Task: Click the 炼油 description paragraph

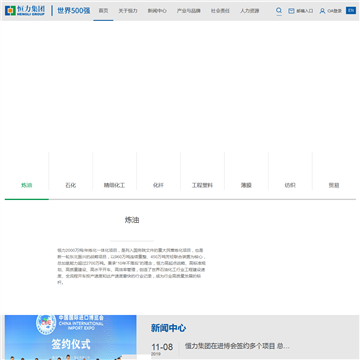Action: [x=131, y=266]
